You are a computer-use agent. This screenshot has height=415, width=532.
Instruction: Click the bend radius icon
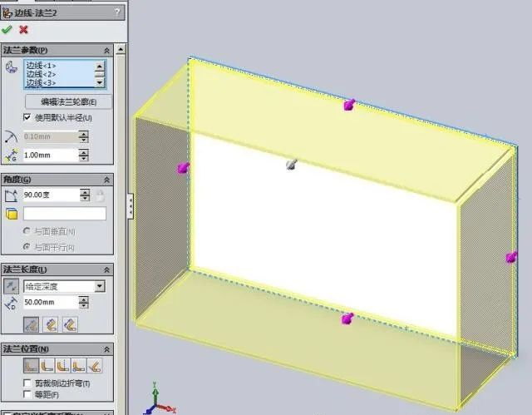point(11,136)
